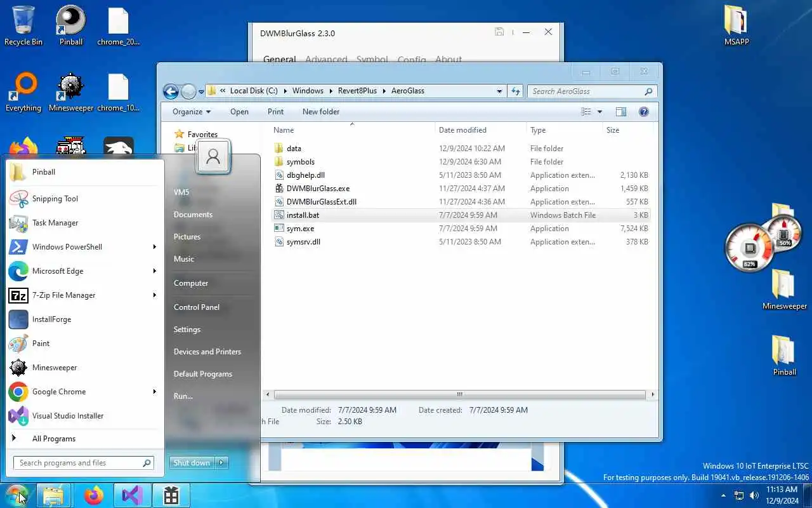
Task: Open the Recycle Bin desktop icon
Action: 23,25
